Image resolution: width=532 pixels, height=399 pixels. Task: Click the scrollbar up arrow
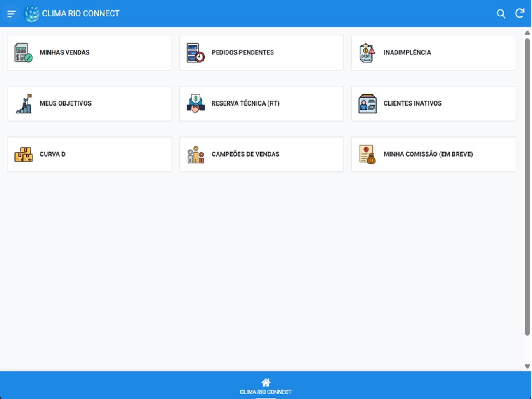point(527,33)
